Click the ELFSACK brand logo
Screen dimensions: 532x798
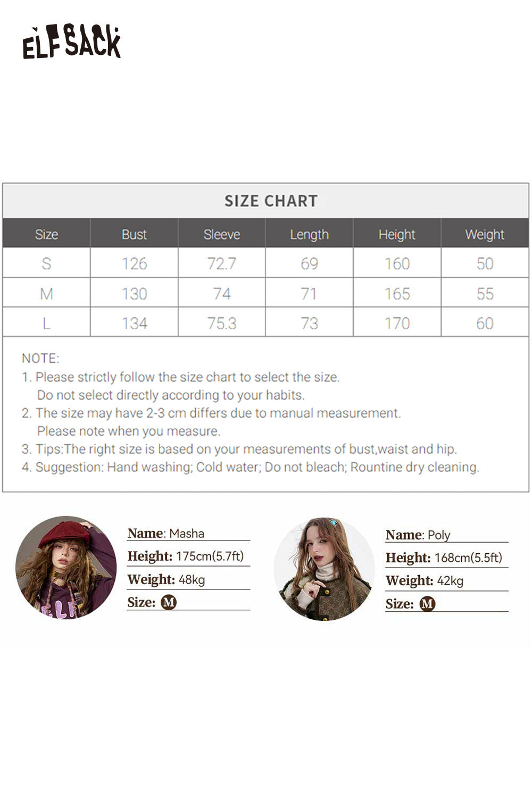[x=71, y=41]
